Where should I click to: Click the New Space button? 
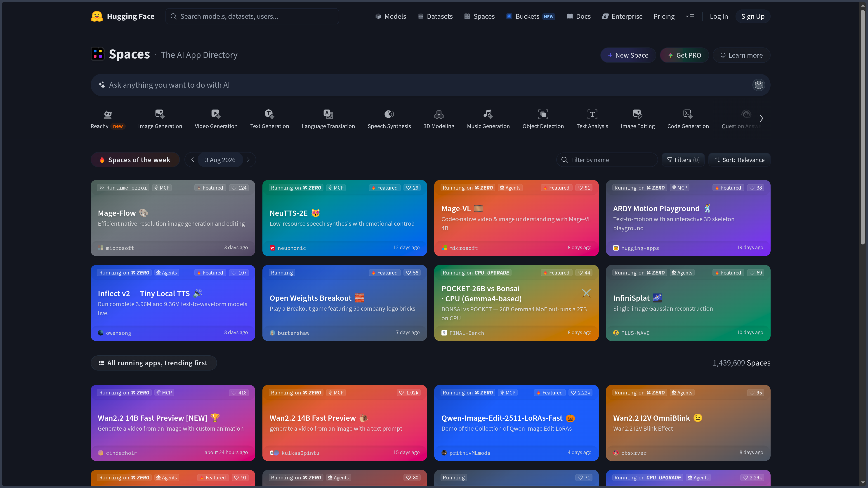click(x=628, y=55)
